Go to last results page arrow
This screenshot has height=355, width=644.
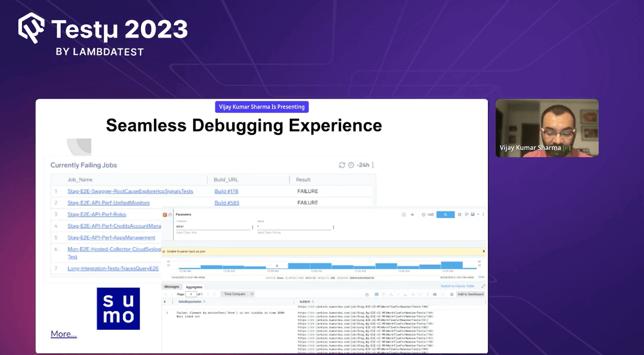coord(214,294)
